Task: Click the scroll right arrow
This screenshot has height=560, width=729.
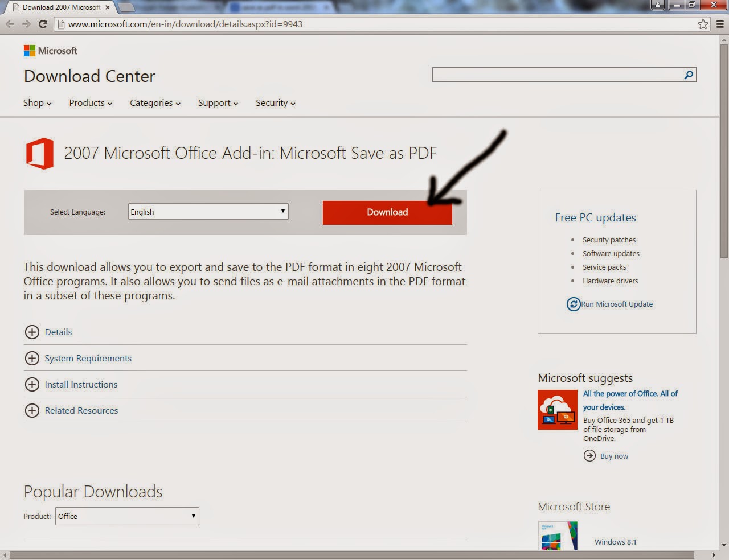Action: [x=714, y=555]
